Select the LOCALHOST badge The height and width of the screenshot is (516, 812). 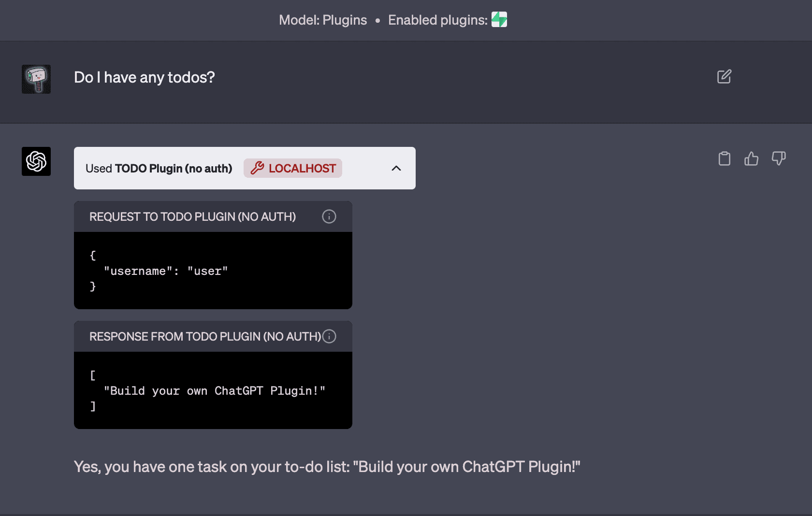click(x=292, y=168)
